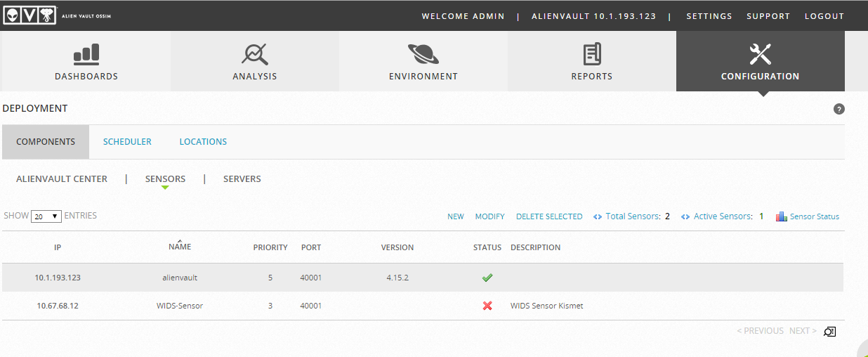This screenshot has height=357, width=868.
Task: Open AlienVault Center section
Action: click(62, 179)
